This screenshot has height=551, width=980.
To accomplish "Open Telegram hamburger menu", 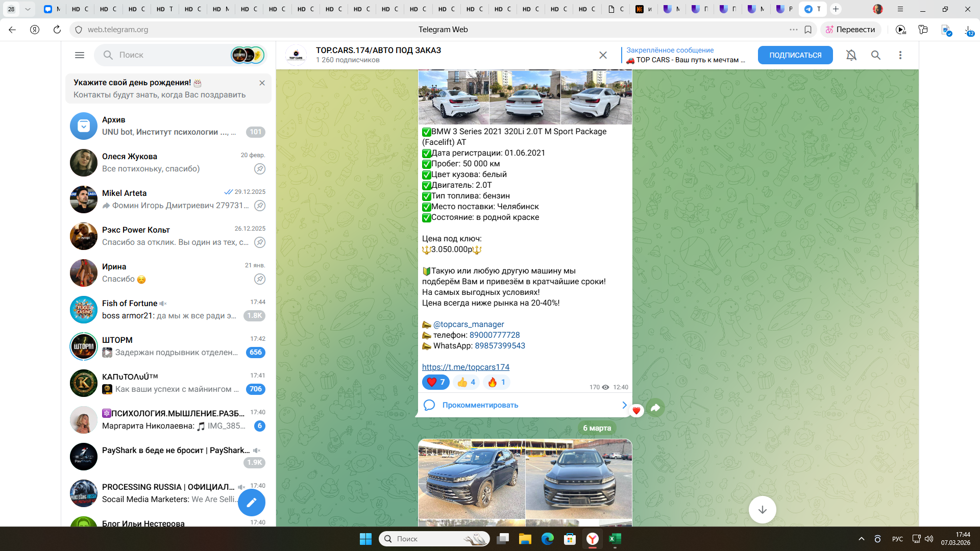I will (x=80, y=55).
